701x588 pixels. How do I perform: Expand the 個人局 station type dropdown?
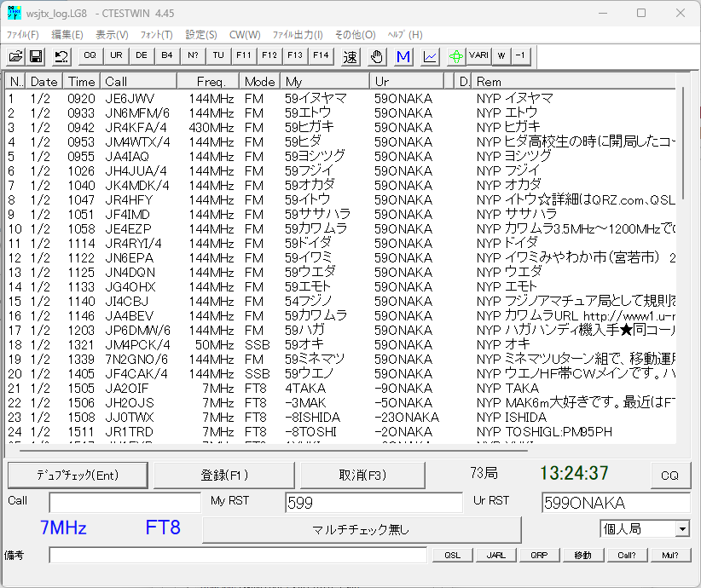682,529
